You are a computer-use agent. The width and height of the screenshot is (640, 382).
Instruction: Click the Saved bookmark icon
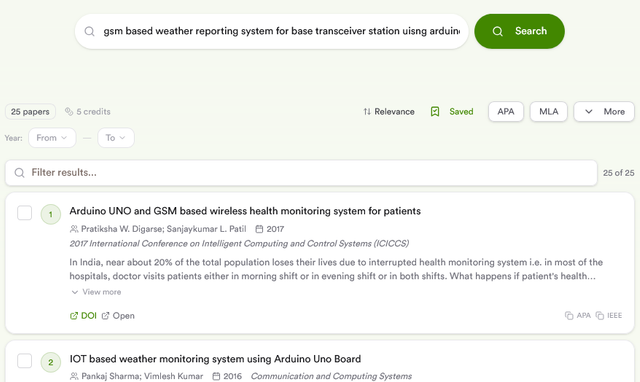click(x=435, y=111)
